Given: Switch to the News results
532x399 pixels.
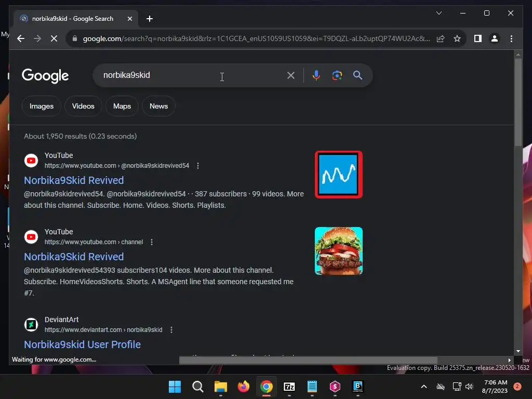Looking at the screenshot, I should point(159,106).
